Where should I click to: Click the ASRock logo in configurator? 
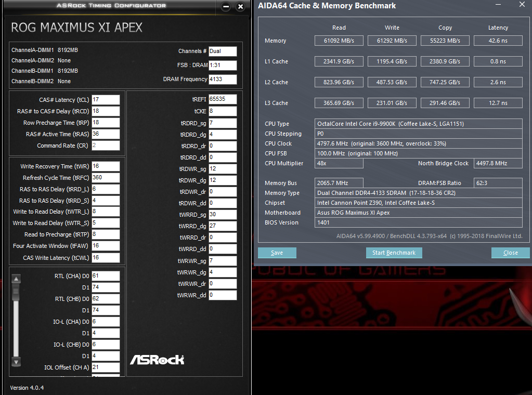[x=157, y=360]
